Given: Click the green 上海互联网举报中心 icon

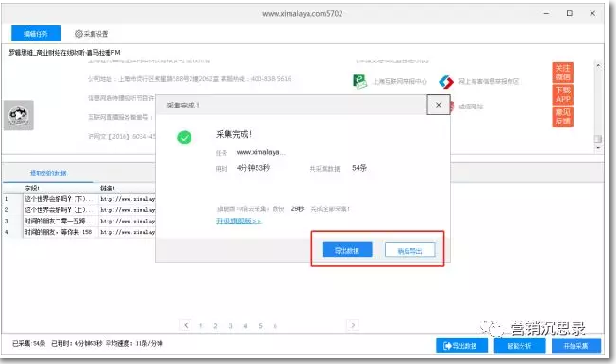Looking at the screenshot, I should click(359, 81).
